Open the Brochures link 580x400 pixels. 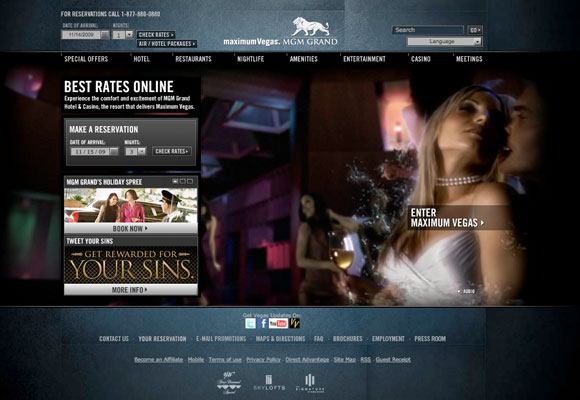348,339
